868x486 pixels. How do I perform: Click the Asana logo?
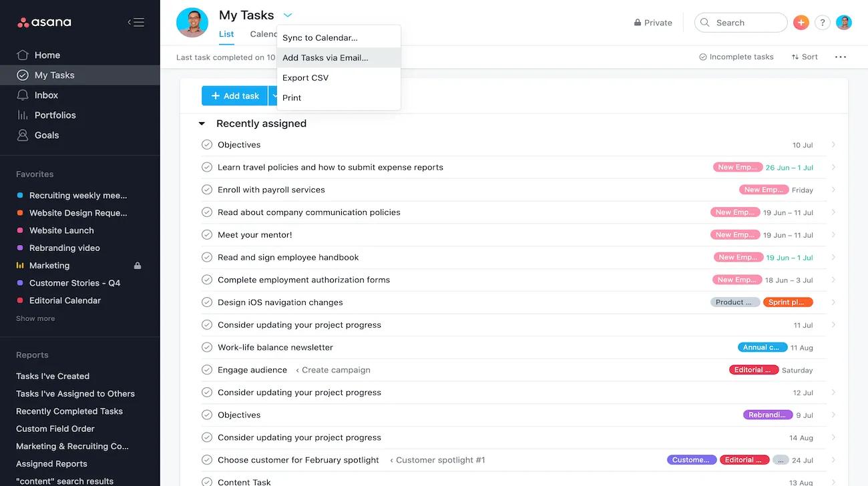pos(44,23)
